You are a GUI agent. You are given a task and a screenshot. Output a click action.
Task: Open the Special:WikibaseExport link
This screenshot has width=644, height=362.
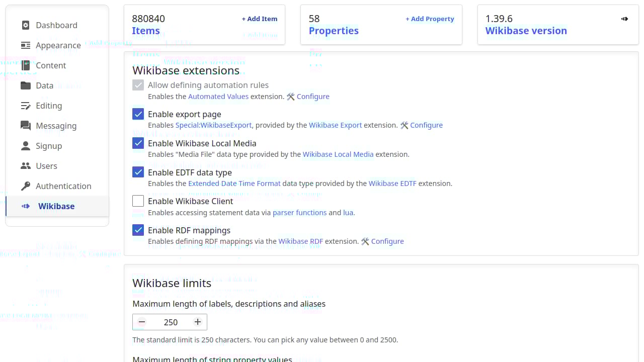(213, 125)
